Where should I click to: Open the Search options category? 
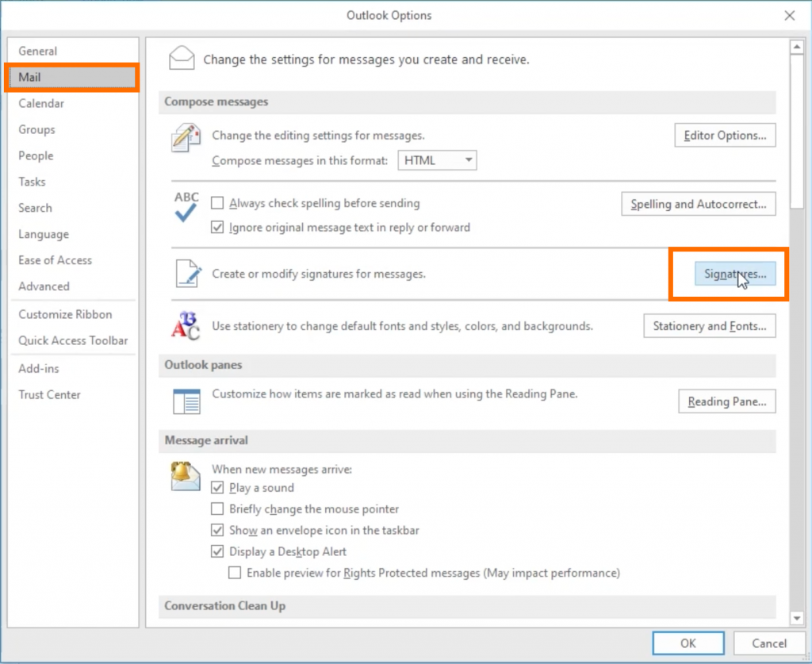coord(73,208)
